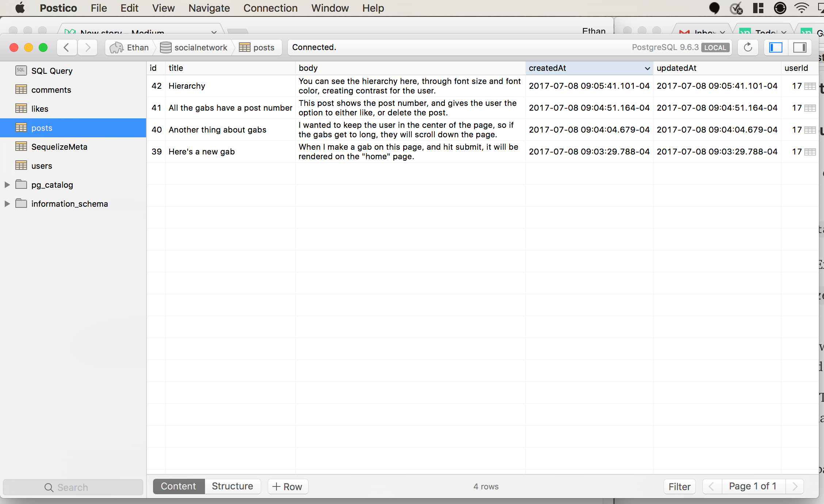Open the createdAt column sort dropdown
824x504 pixels.
point(647,68)
